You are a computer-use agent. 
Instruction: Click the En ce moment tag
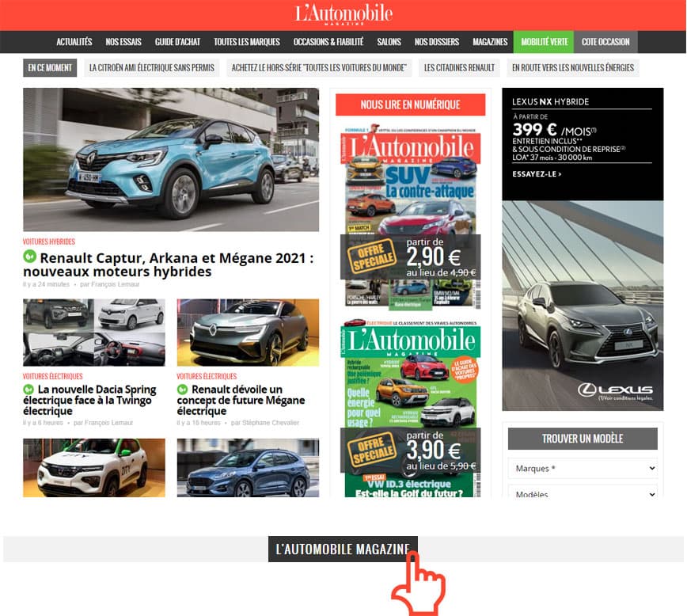point(50,67)
